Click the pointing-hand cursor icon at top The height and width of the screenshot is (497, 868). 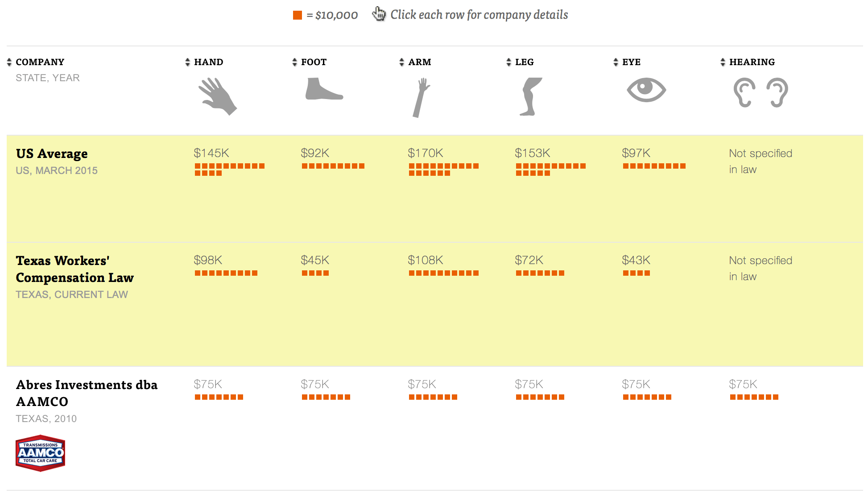click(379, 14)
